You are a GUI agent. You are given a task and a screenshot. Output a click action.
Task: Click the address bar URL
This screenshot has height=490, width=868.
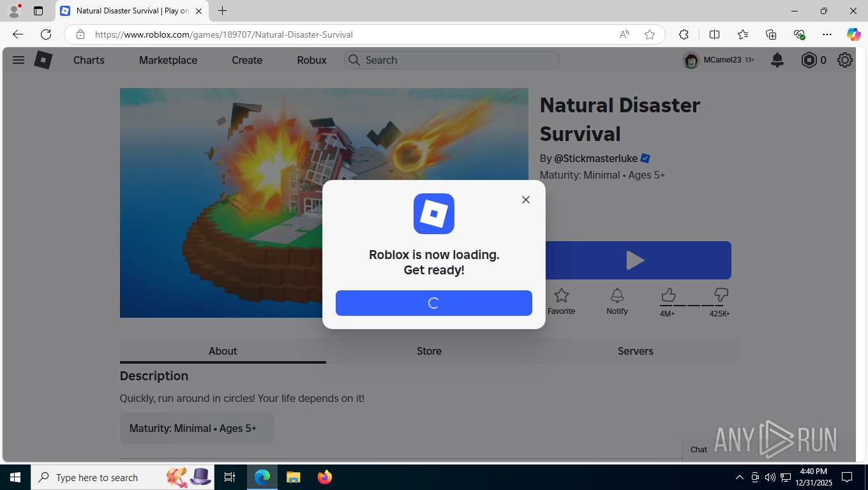223,34
